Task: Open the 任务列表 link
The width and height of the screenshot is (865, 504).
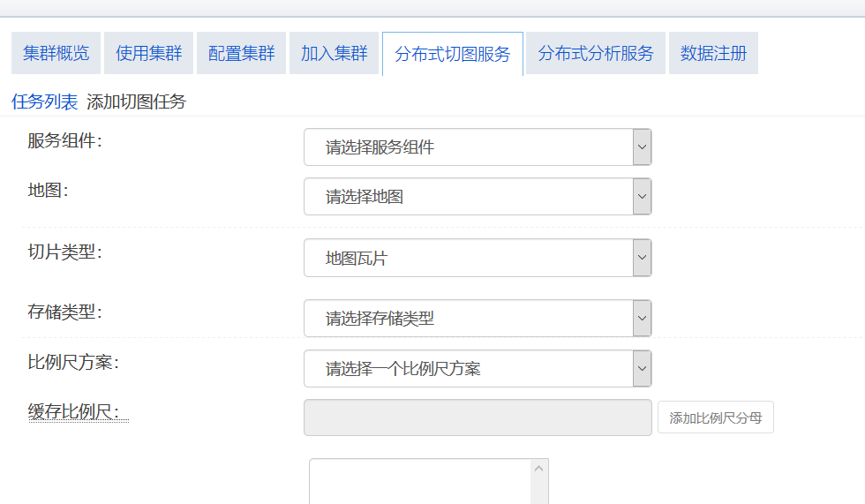Action: click(44, 102)
